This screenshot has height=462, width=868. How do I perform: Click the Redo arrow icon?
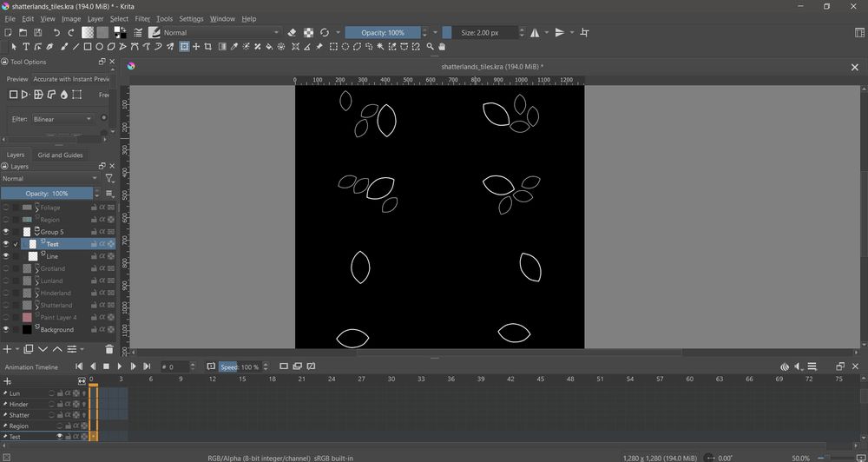[71, 33]
